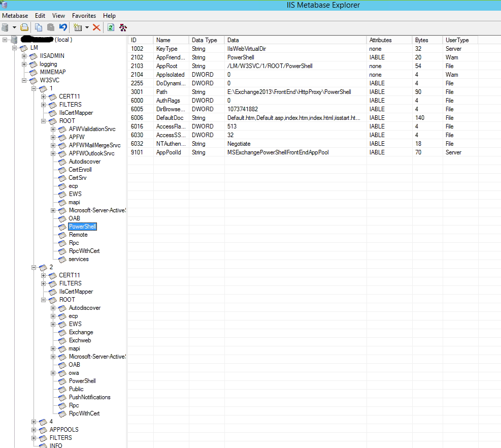Select the OAB folder icon under site 1
The image size is (501, 448).
(62, 218)
